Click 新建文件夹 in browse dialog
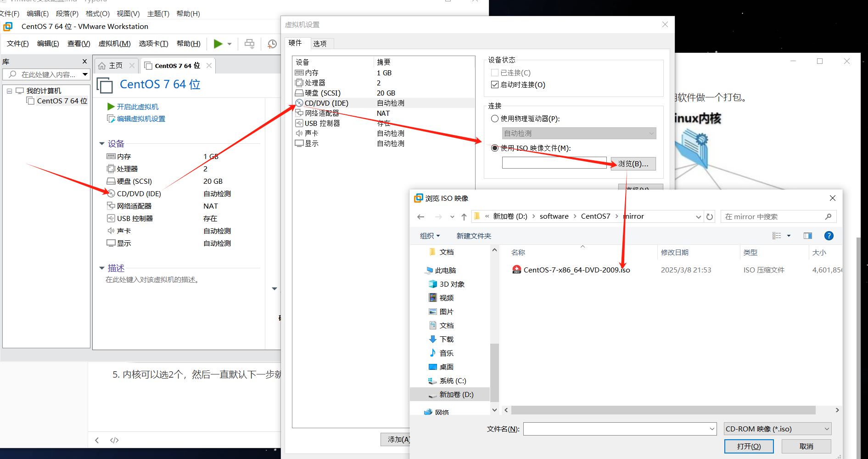 (474, 236)
